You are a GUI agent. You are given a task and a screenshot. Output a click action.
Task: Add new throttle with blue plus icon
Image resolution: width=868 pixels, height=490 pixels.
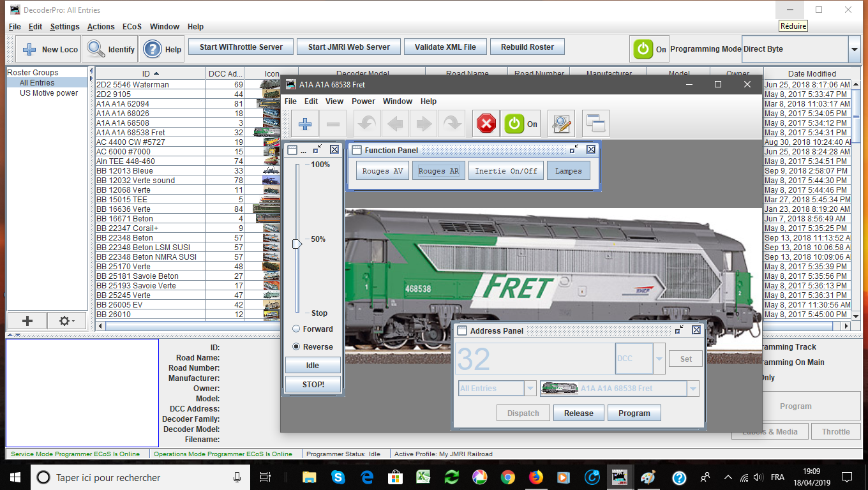[305, 124]
